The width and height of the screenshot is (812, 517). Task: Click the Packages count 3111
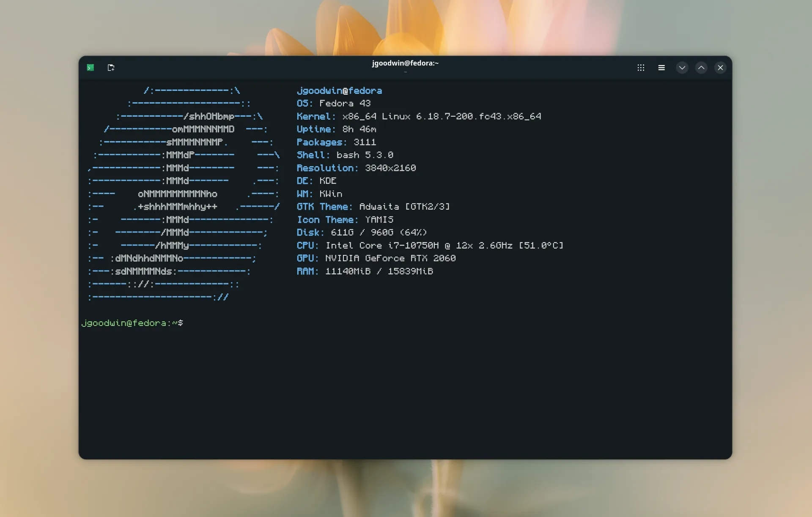click(x=365, y=142)
